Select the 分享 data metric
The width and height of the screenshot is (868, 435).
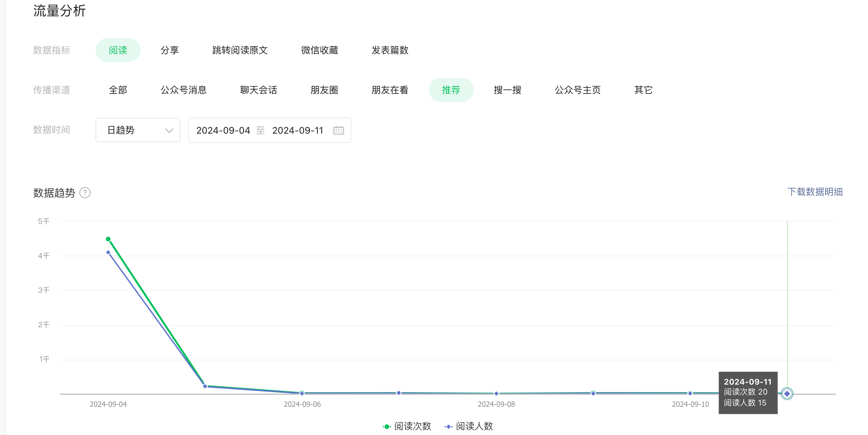(170, 50)
